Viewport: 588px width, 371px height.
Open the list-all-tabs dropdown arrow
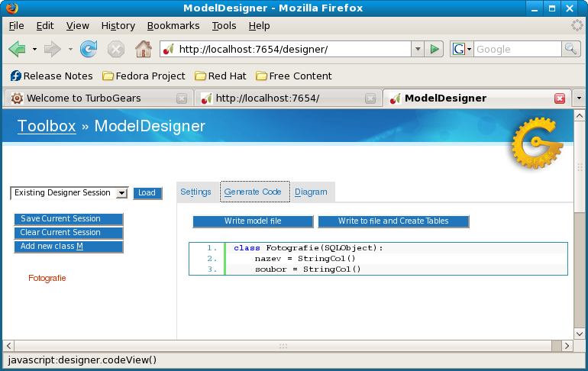pyautogui.click(x=579, y=98)
